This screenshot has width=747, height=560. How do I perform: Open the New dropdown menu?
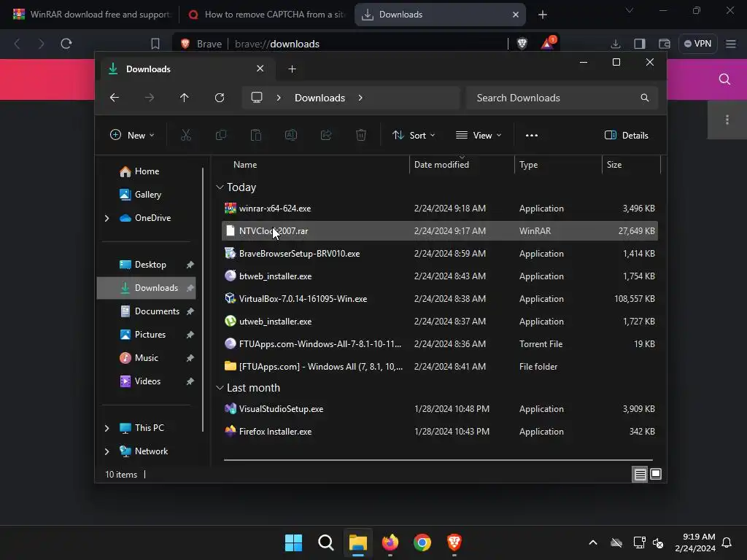coord(132,135)
